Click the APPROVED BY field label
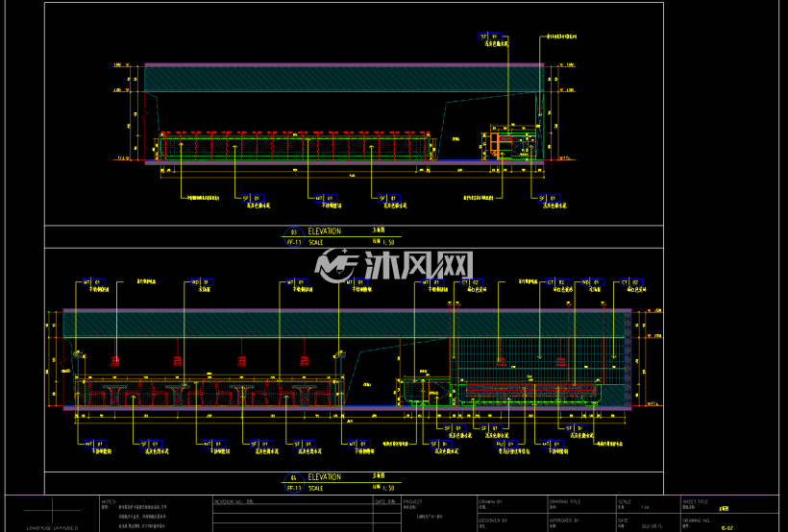 point(564,520)
